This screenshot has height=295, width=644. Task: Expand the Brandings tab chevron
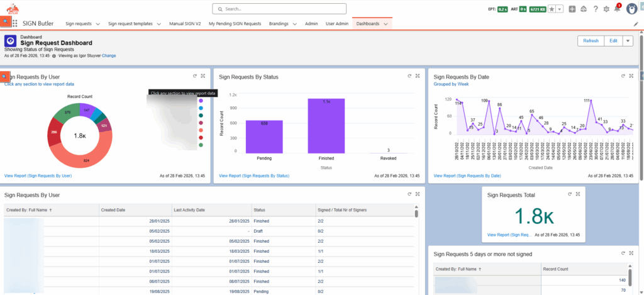(295, 24)
